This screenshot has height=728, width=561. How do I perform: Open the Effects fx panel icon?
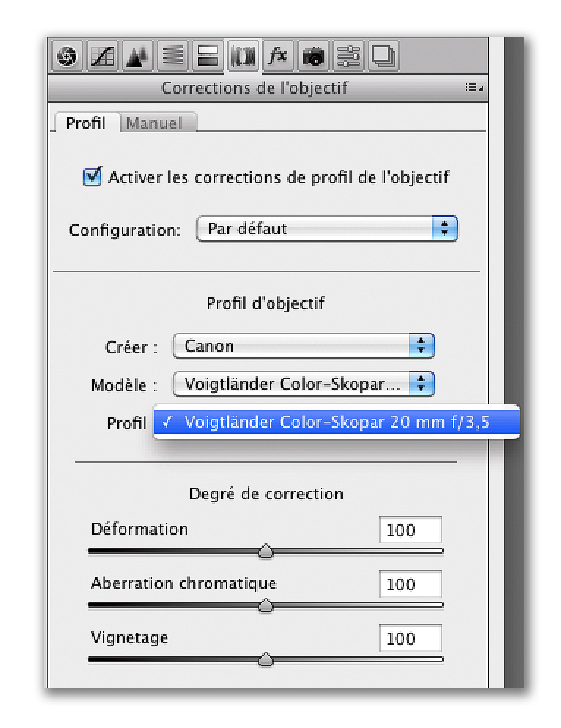[x=278, y=56]
